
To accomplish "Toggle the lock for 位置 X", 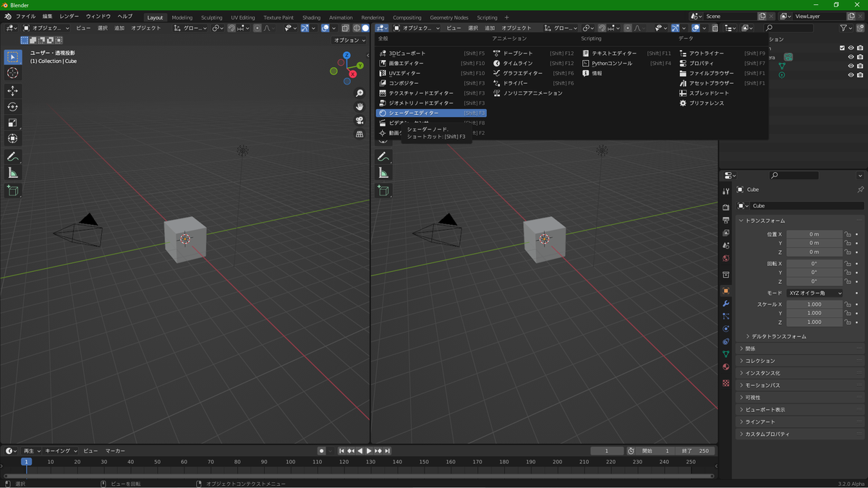I will pos(848,234).
